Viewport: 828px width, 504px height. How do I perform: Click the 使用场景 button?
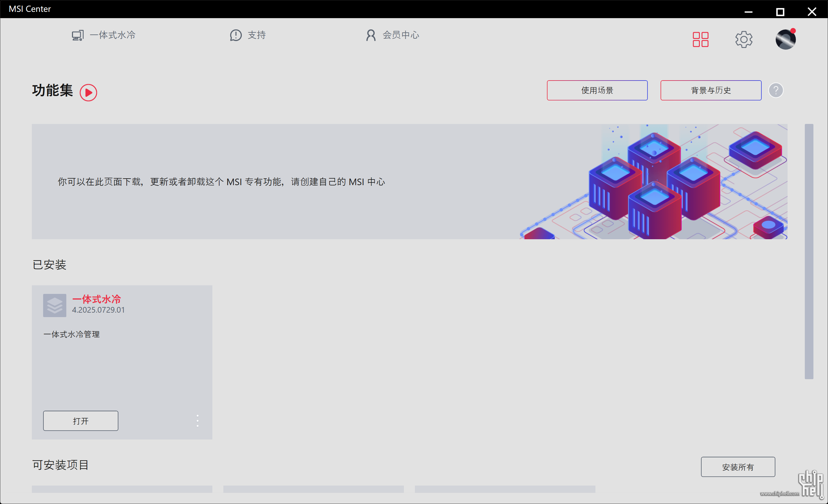coord(597,90)
